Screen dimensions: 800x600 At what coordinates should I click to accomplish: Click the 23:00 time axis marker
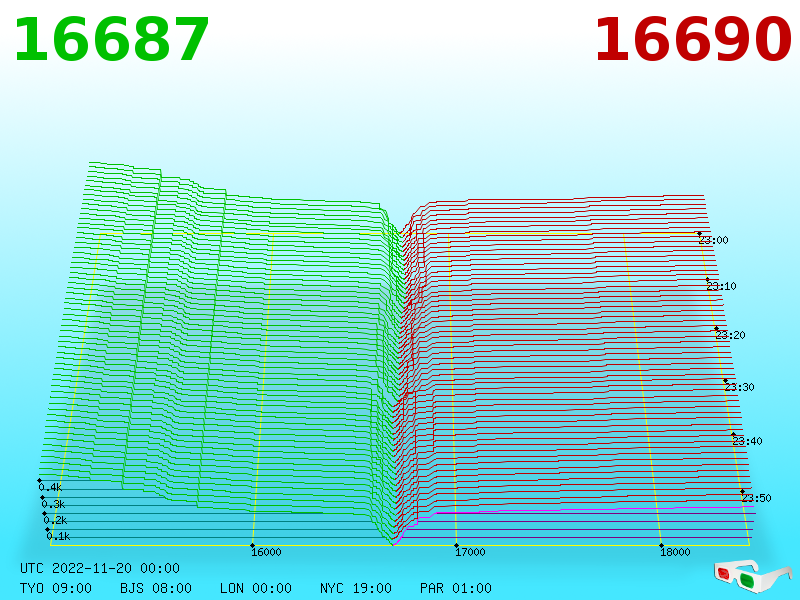pyautogui.click(x=713, y=240)
